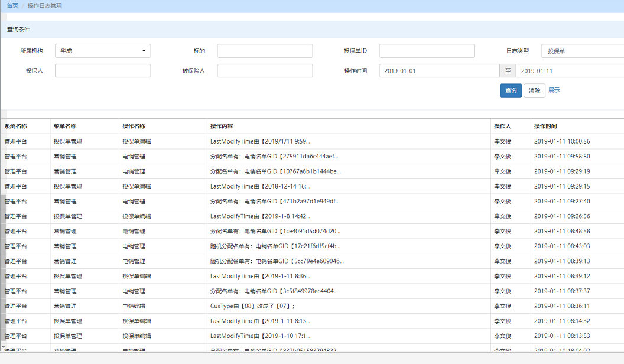Screen dimensions: 624x364
Task: Focus the 标的 input field
Action: tap(265, 51)
